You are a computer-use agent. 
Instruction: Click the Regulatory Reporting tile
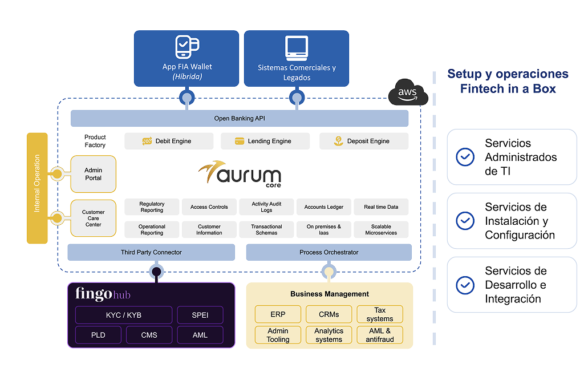coord(152,207)
